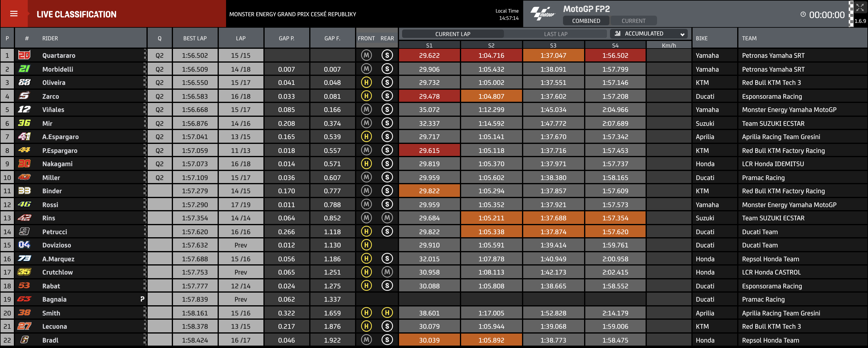Switch to CURRENT session view
Image resolution: width=868 pixels, height=348 pixels.
click(634, 20)
